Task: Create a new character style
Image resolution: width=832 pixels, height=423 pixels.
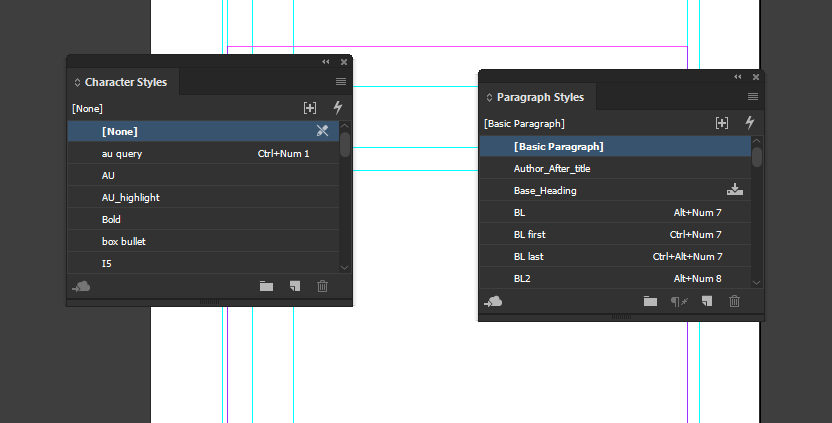Action: tap(295, 286)
